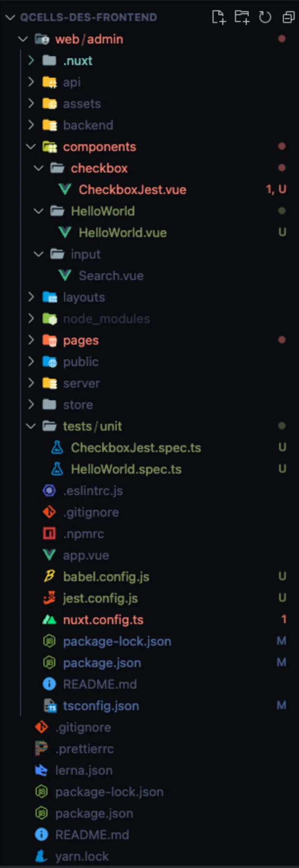Collapse all folders in Explorer
Viewport: 299px width, 868px height.
(288, 18)
